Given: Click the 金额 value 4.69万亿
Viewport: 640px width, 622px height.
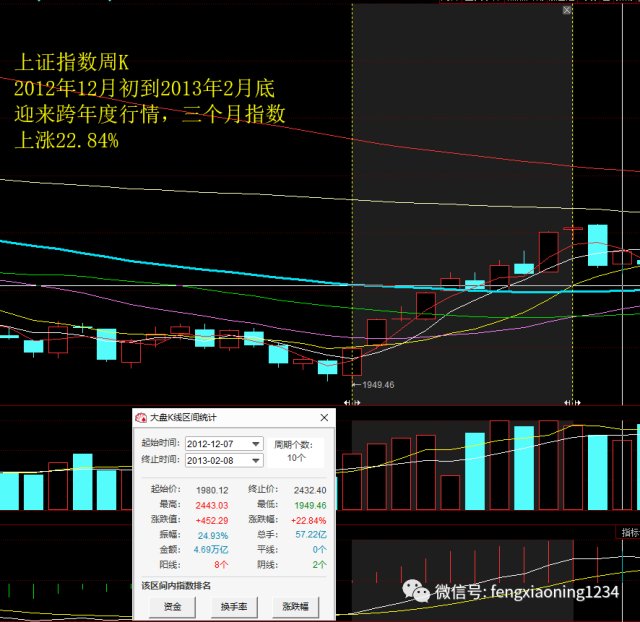Looking at the screenshot, I should tap(211, 550).
